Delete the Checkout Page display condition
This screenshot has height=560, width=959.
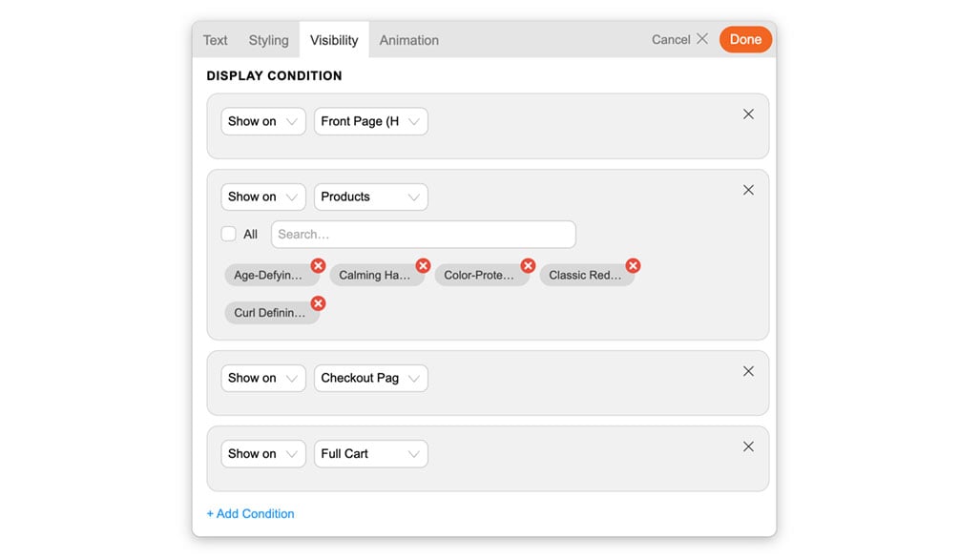pyautogui.click(x=748, y=371)
